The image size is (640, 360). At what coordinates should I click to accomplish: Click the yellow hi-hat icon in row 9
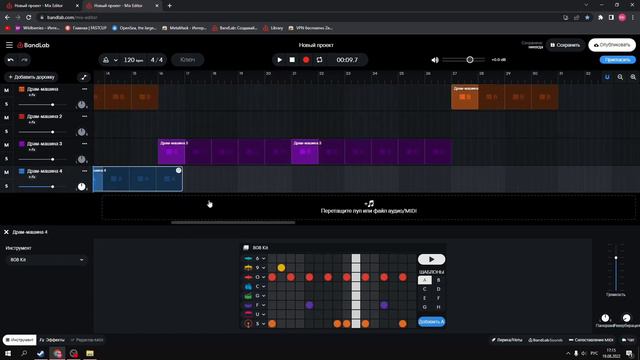point(248,268)
